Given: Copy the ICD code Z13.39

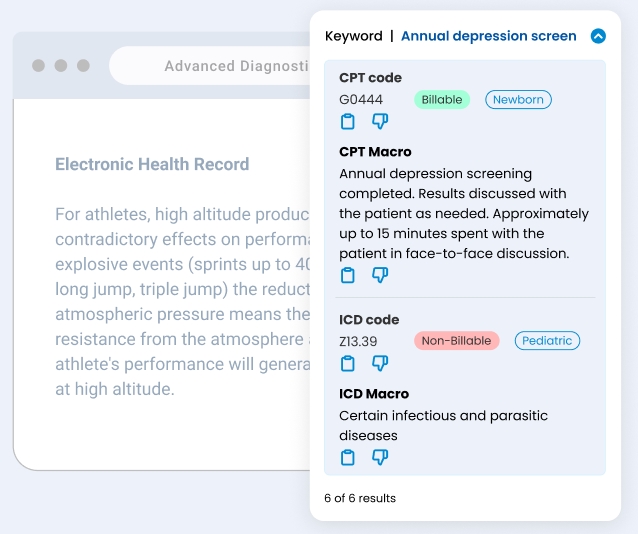Looking at the screenshot, I should [348, 363].
